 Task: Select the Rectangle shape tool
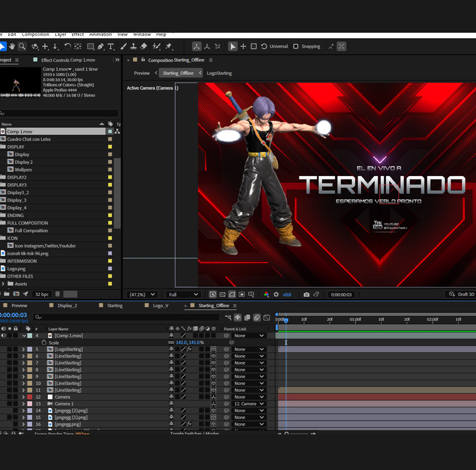(x=90, y=46)
